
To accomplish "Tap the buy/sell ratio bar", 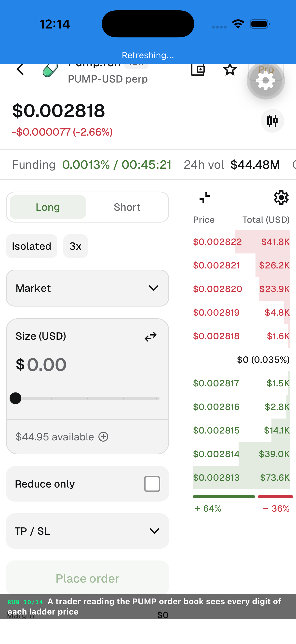I will 242,496.
